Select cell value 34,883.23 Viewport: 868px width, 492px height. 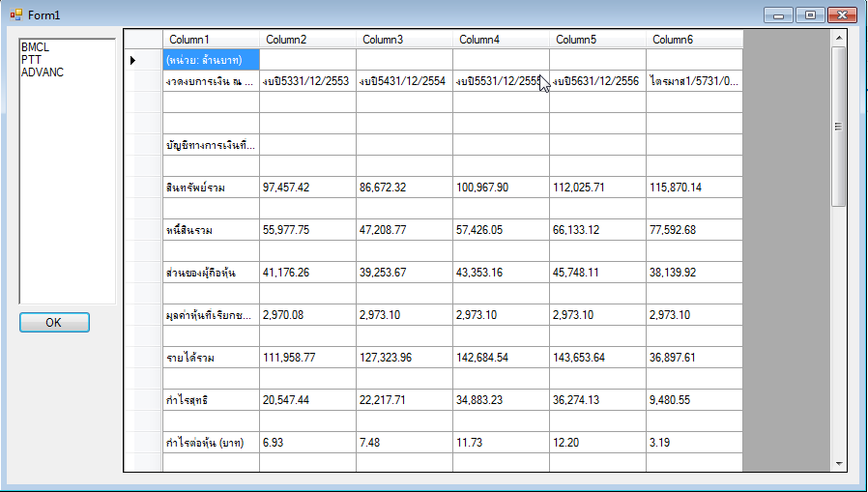(501, 400)
